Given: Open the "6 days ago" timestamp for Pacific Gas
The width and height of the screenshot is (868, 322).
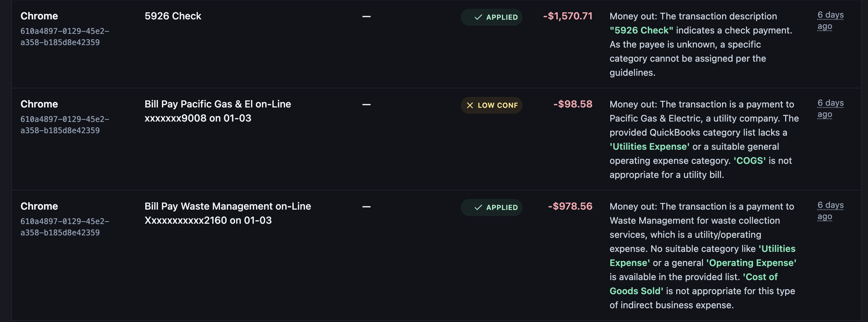Looking at the screenshot, I should (x=830, y=109).
